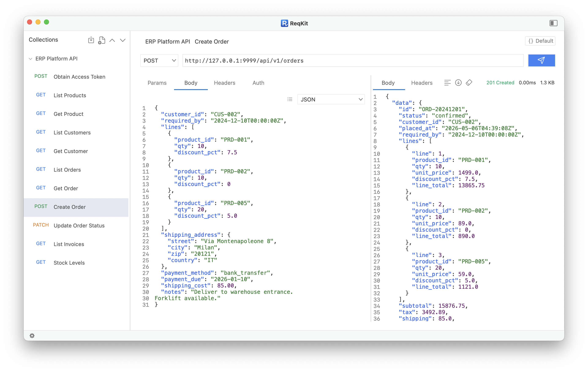
Task: Open the List Customers request
Action: coord(76,133)
